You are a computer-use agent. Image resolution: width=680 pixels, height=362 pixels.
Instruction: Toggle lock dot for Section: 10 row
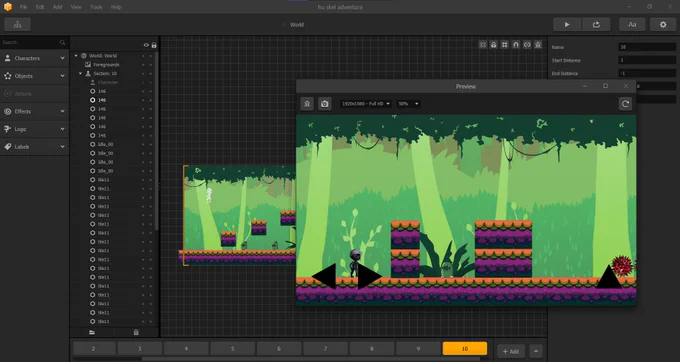[x=151, y=73]
